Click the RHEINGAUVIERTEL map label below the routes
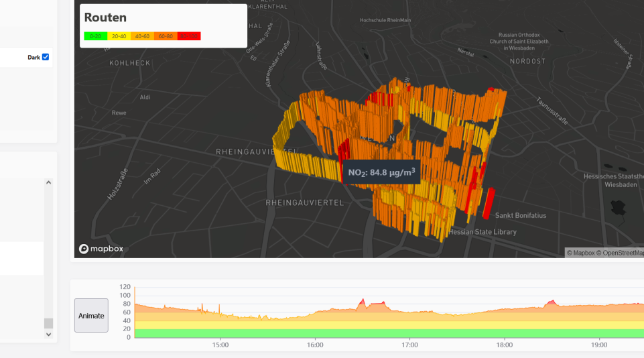The height and width of the screenshot is (358, 644). [304, 202]
